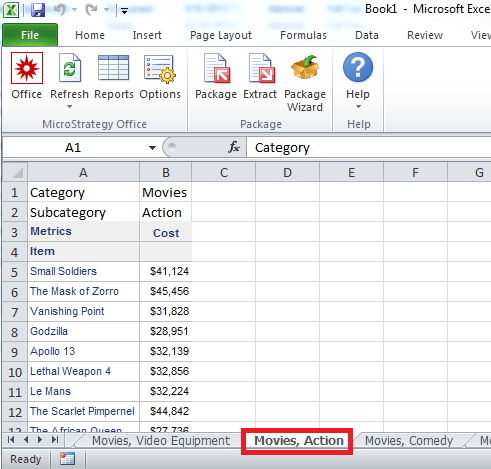Click the Refresh icon in ribbon
Viewport: 491px width, 469px height.
pos(70,68)
